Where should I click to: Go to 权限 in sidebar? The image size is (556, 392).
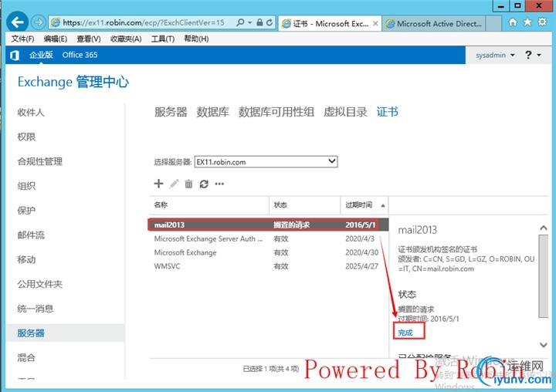pos(26,137)
